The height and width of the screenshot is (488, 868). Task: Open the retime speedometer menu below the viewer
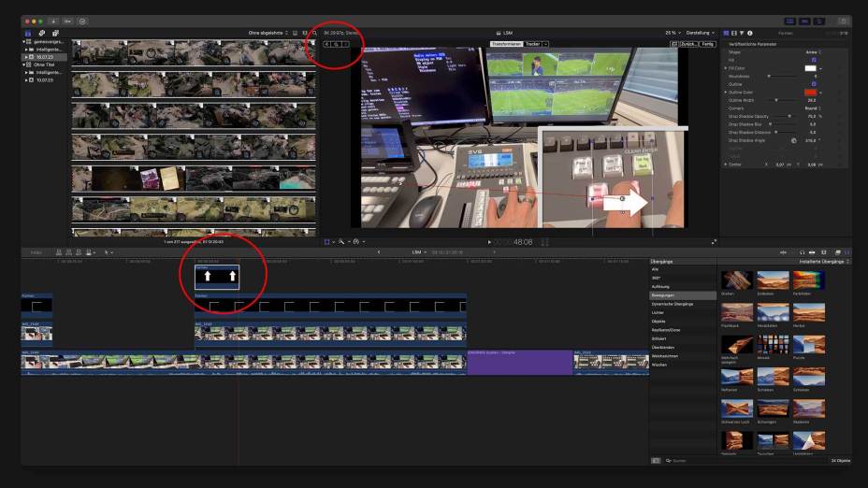358,242
